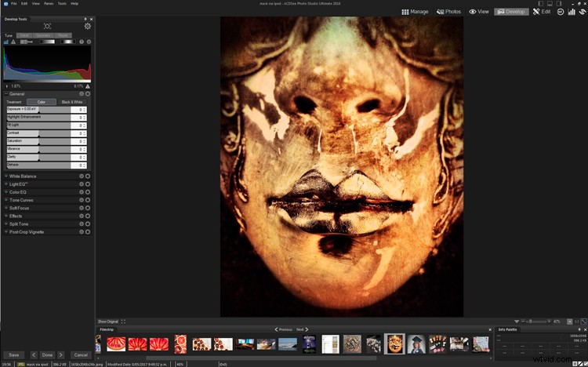Switch to Manage mode
This screenshot has height=367, width=588.
click(415, 12)
